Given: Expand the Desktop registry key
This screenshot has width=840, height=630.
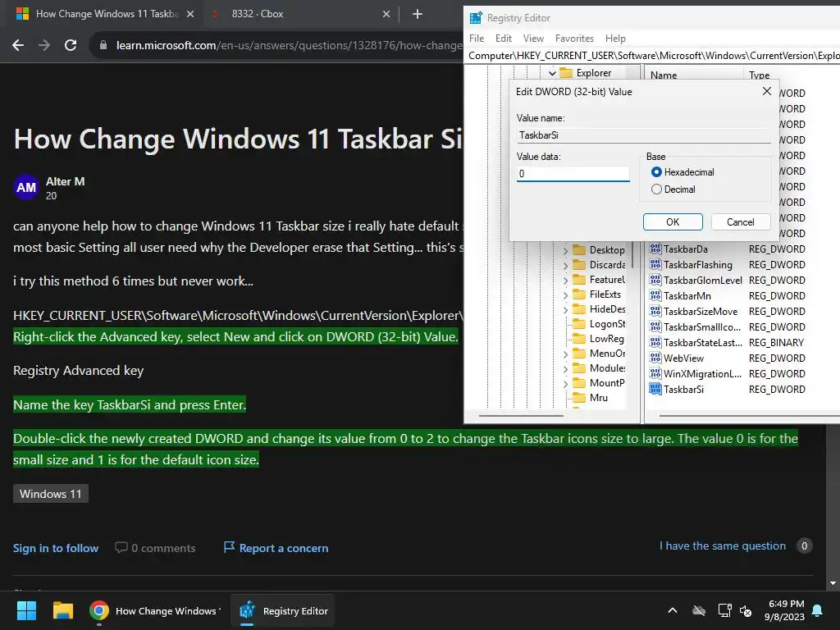Looking at the screenshot, I should coord(565,250).
